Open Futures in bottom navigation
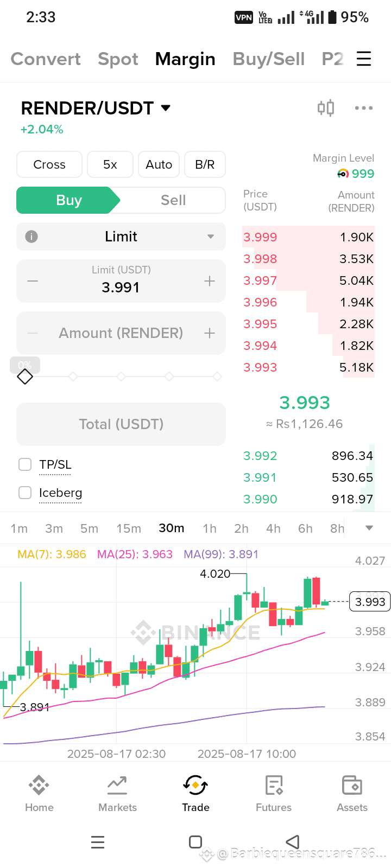 pos(274,793)
